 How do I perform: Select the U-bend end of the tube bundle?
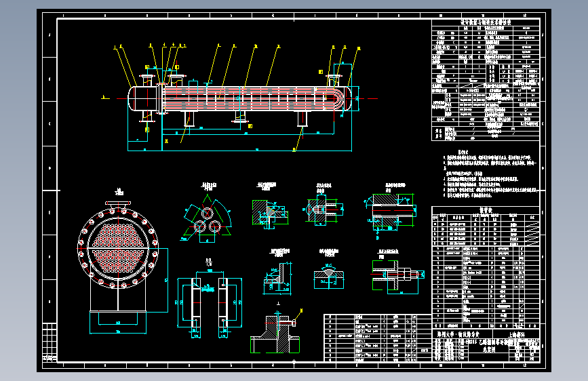pos(339,98)
